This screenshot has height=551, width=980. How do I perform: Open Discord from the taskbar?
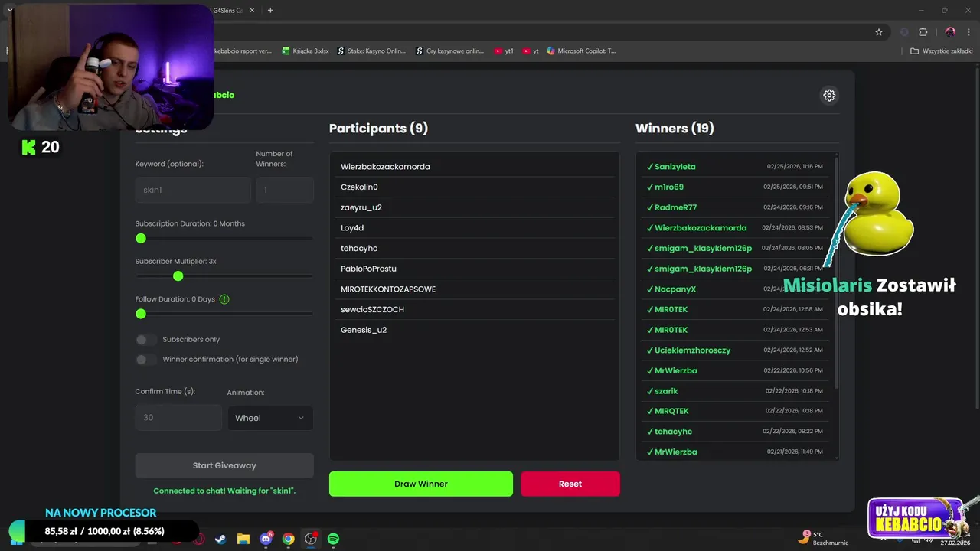(x=266, y=539)
